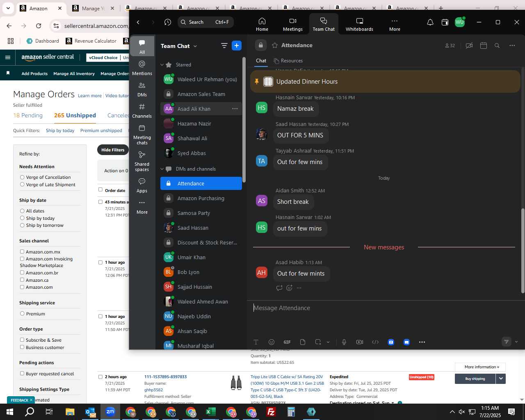Star the Attendance channel
This screenshot has height=420, width=525.
point(275,45)
